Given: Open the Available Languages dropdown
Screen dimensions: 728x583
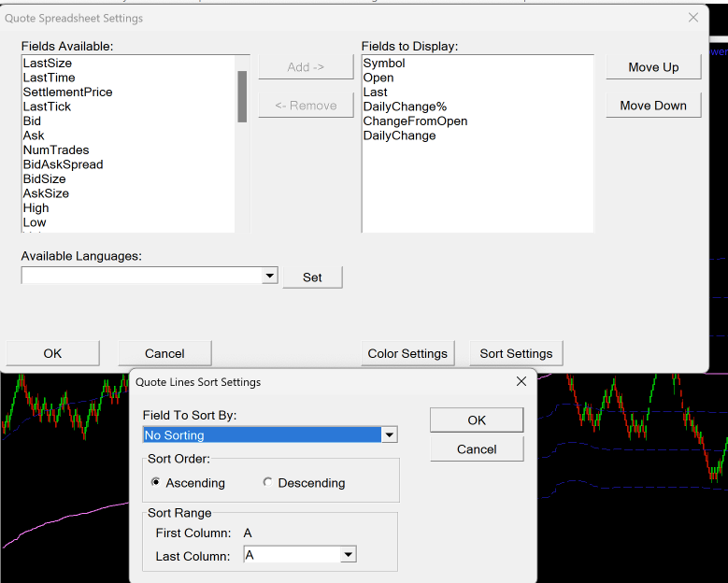Looking at the screenshot, I should (269, 276).
